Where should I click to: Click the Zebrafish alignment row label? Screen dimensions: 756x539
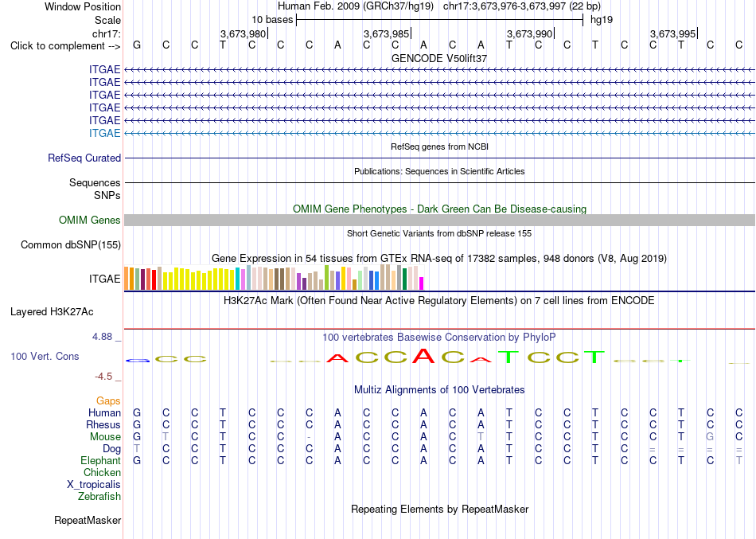click(x=99, y=496)
